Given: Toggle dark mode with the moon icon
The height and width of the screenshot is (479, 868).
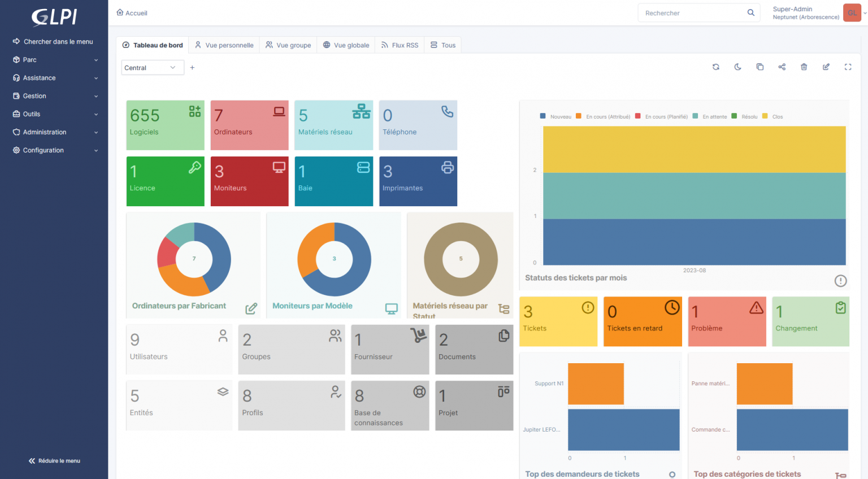Looking at the screenshot, I should point(738,67).
